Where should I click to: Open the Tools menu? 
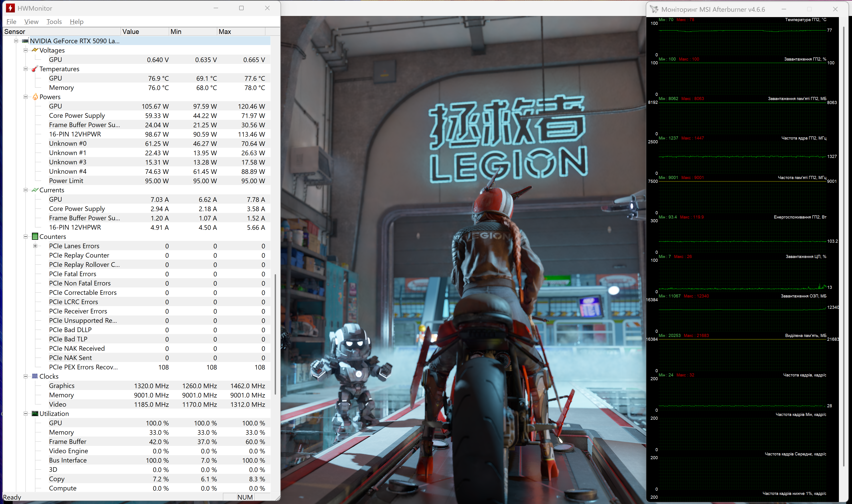[x=54, y=22]
